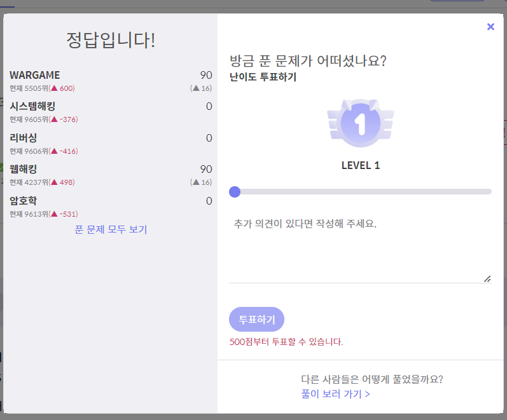Click the additional comments text area
The image size is (507, 420).
point(360,248)
